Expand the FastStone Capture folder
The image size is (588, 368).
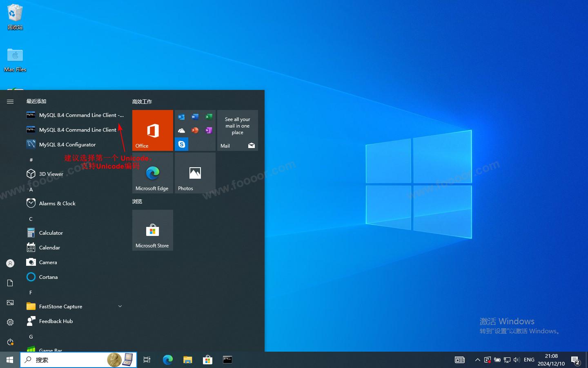click(120, 306)
